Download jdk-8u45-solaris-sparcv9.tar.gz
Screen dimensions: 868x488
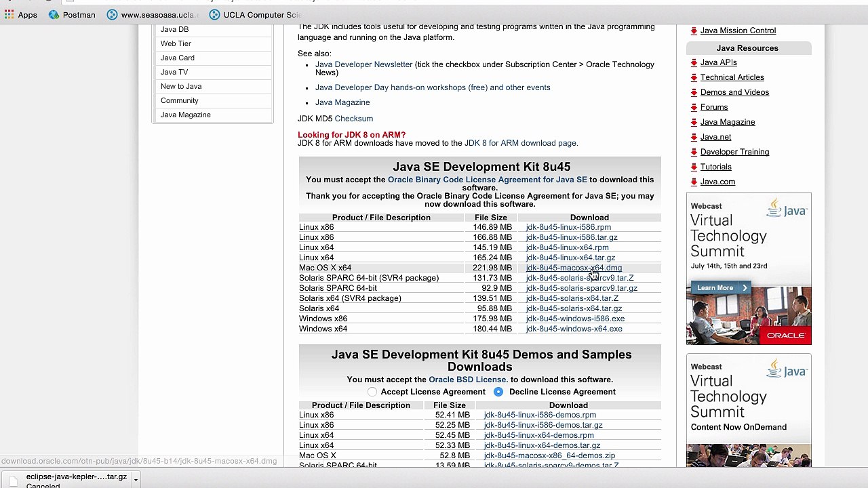click(582, 288)
